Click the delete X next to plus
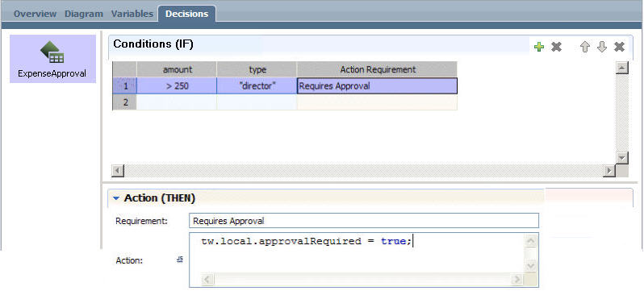The image size is (644, 291). 556,47
